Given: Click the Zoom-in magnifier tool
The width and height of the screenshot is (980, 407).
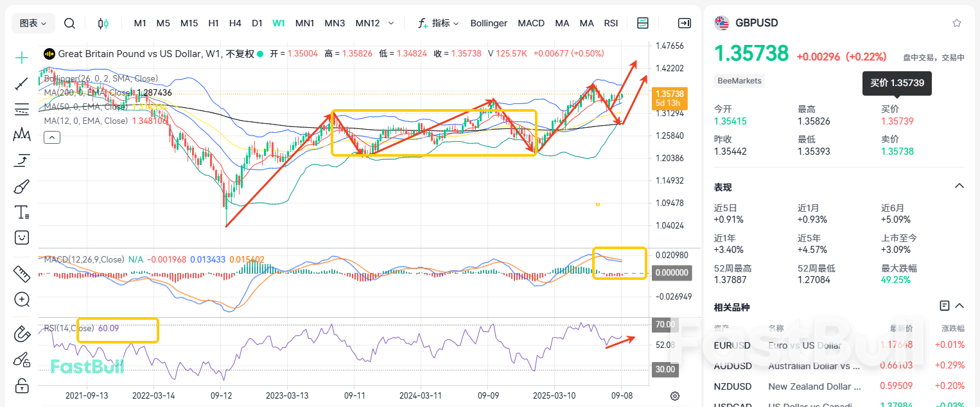Looking at the screenshot, I should point(21,299).
